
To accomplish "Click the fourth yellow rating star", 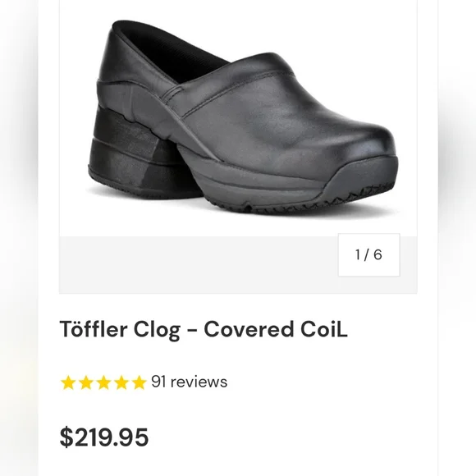I will coord(121,382).
